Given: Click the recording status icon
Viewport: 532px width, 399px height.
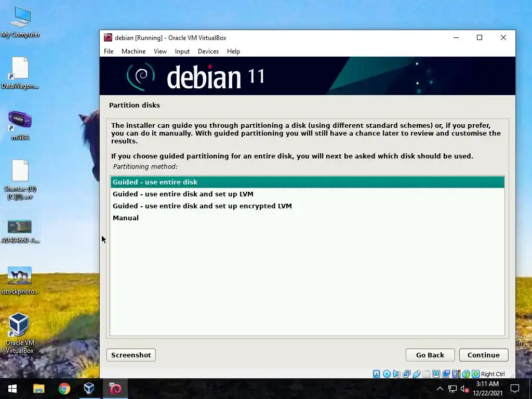Looking at the screenshot, I should [446, 374].
